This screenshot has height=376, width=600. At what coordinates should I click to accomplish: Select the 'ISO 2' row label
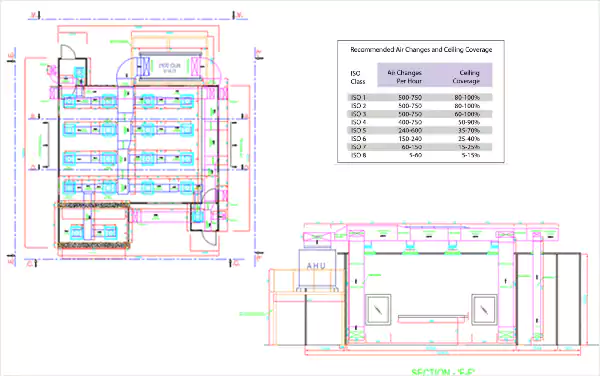[x=359, y=106]
